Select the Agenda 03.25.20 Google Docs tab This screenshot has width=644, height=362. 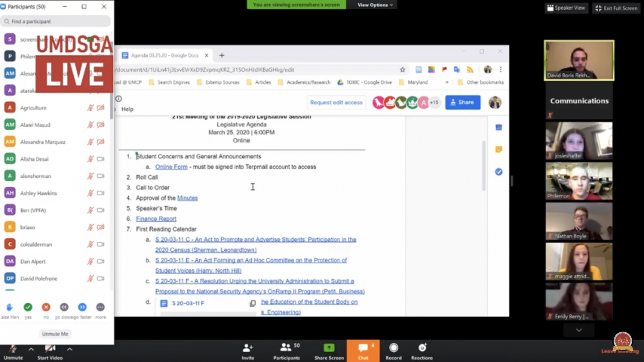164,55
